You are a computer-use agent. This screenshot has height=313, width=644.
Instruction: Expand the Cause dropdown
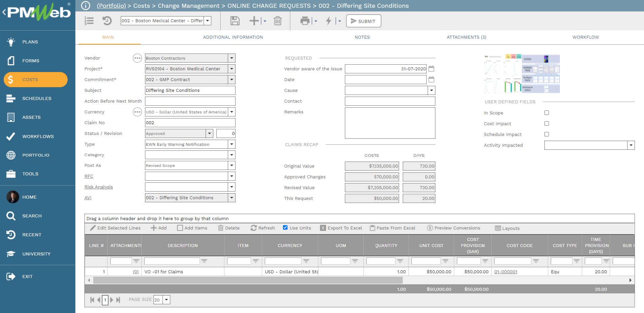(431, 90)
